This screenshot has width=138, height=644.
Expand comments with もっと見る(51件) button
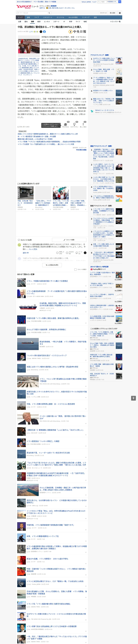(52, 265)
